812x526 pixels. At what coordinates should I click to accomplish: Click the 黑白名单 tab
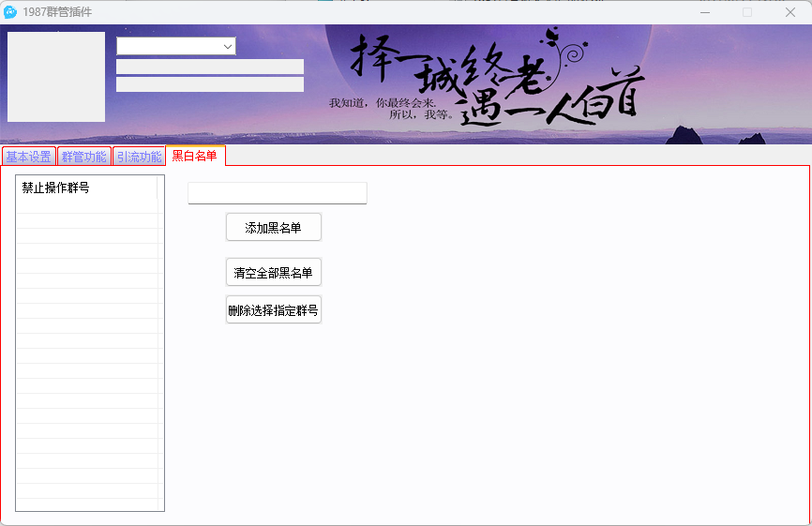[195, 156]
